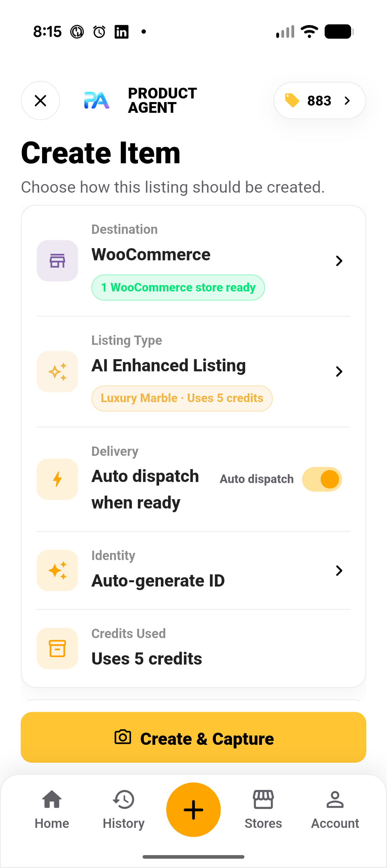Open the 883 credits balance pill
This screenshot has height=868, width=387.
coord(320,101)
